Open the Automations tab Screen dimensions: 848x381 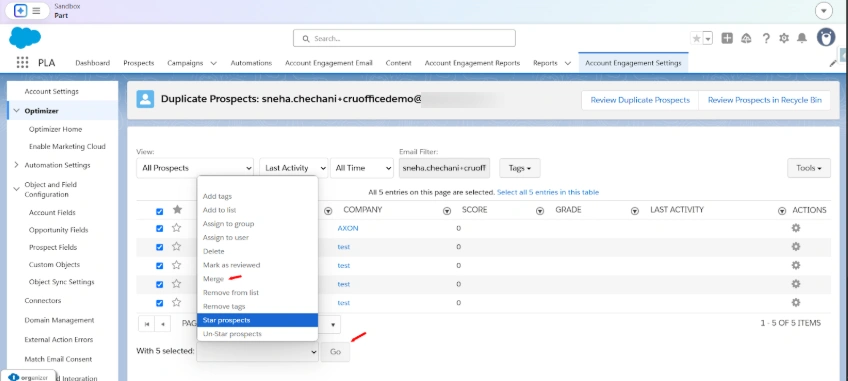251,63
